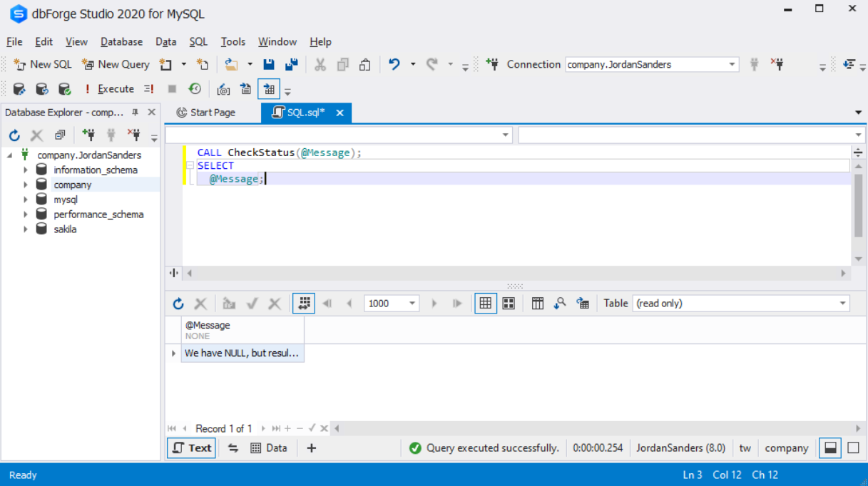Click the Execute Current Statement icon

click(148, 89)
